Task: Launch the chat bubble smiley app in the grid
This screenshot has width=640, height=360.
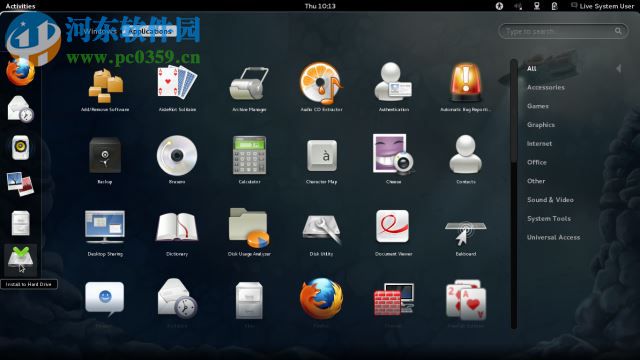Action: [x=104, y=299]
